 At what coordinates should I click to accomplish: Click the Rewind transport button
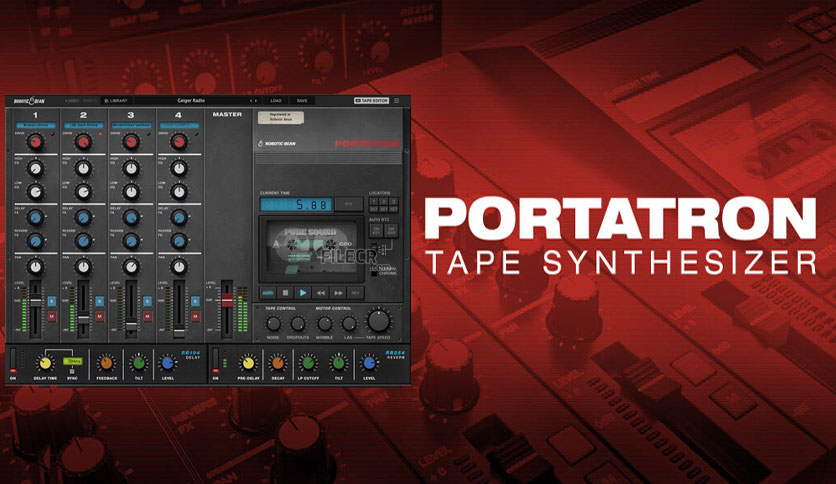click(x=320, y=293)
